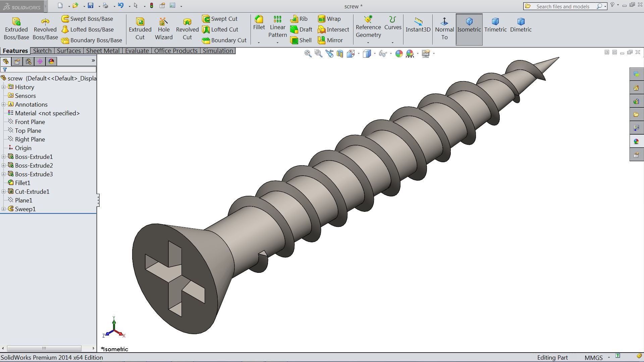Open the Edit Appearance color tool

[x=399, y=54]
